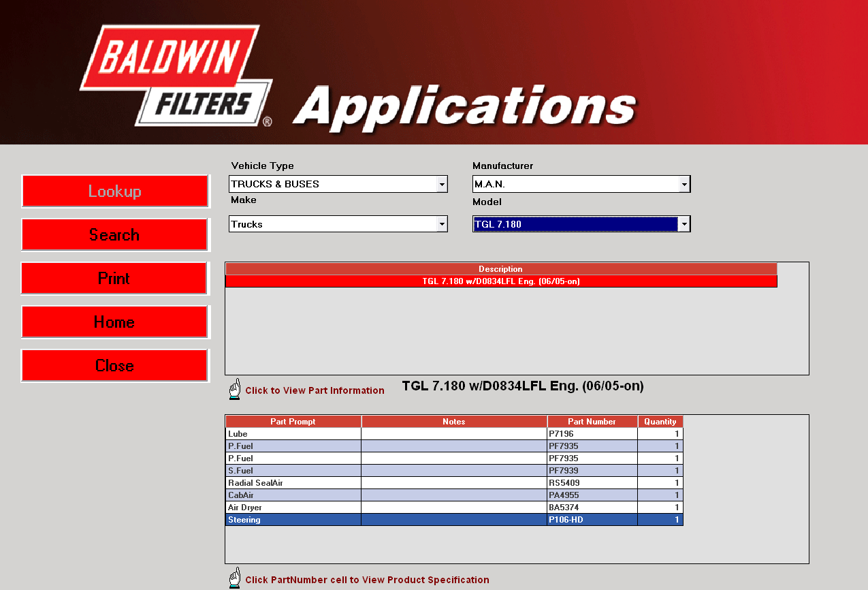The height and width of the screenshot is (590, 868).
Task: Open part number RS5409 details
Action: tap(592, 483)
